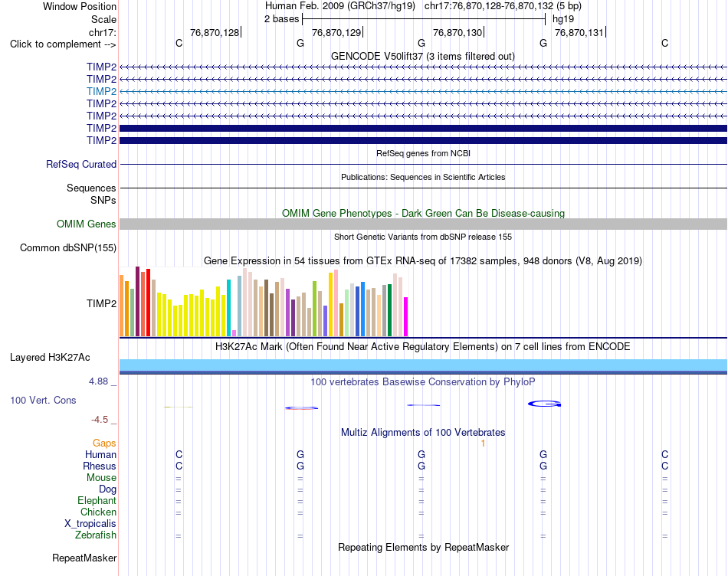Open the H3K27Ac Mark track title

tap(423, 347)
